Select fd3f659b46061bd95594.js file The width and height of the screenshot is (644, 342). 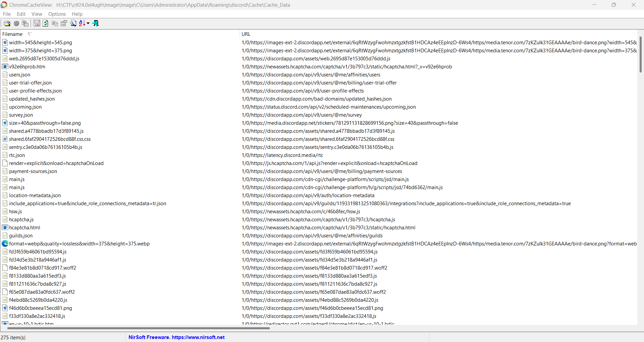pyautogui.click(x=38, y=251)
